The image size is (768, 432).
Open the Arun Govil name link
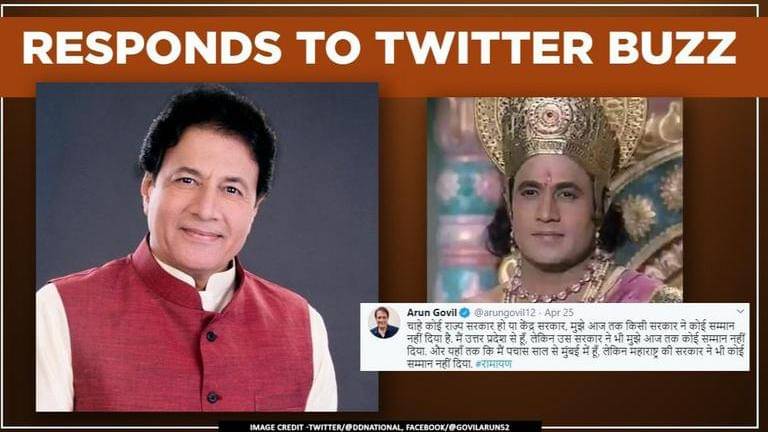coord(431,312)
